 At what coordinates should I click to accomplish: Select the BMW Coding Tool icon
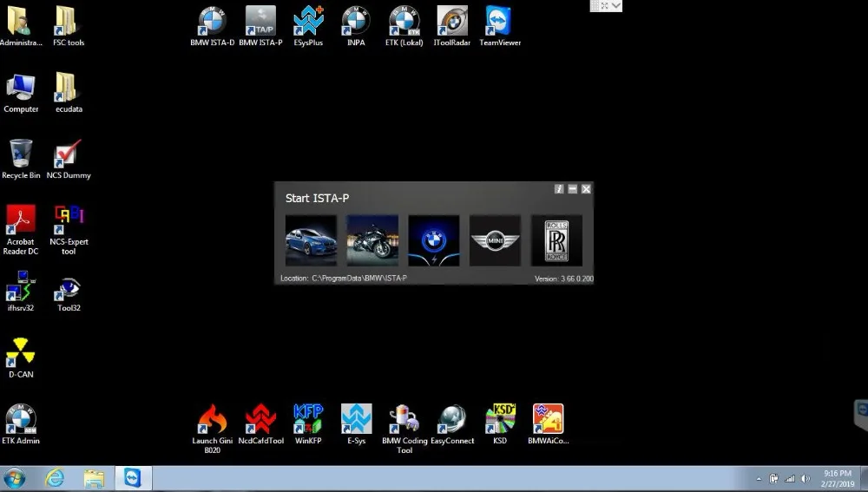point(404,430)
